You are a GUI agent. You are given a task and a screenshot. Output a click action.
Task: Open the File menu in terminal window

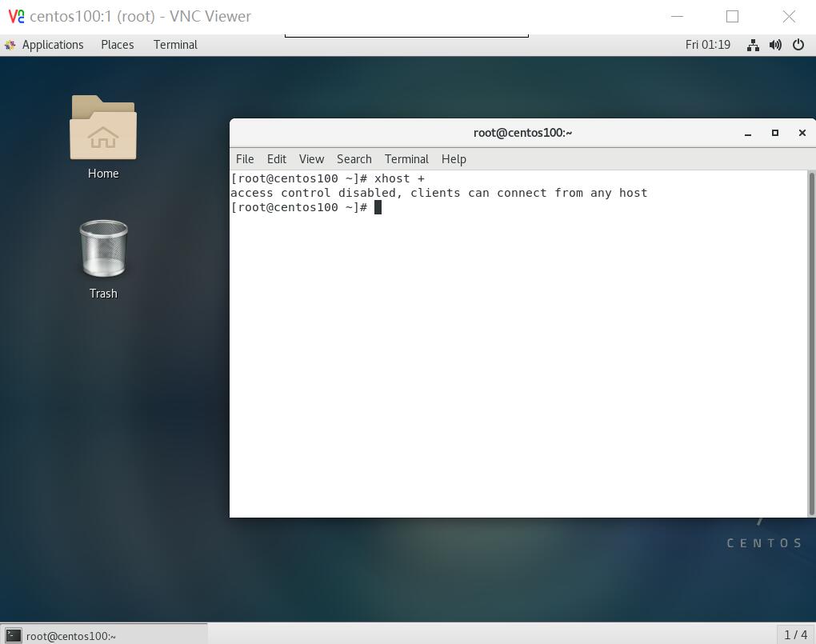pos(245,158)
